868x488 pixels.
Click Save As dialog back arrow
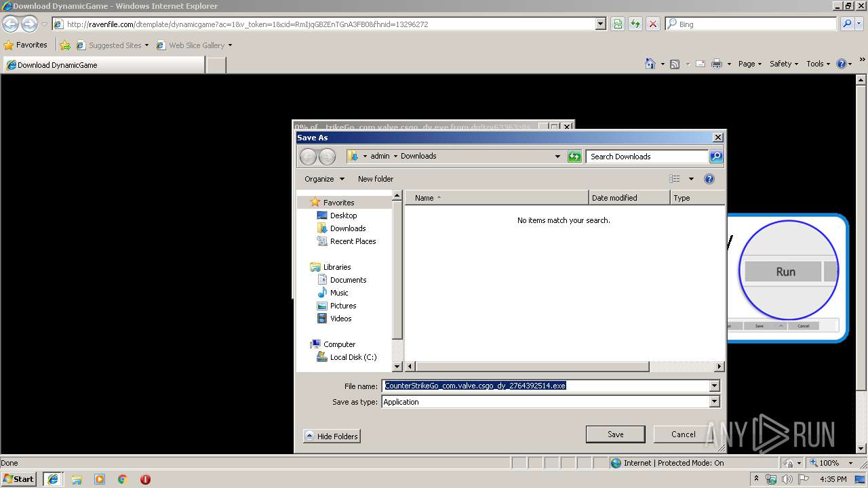pos(308,157)
